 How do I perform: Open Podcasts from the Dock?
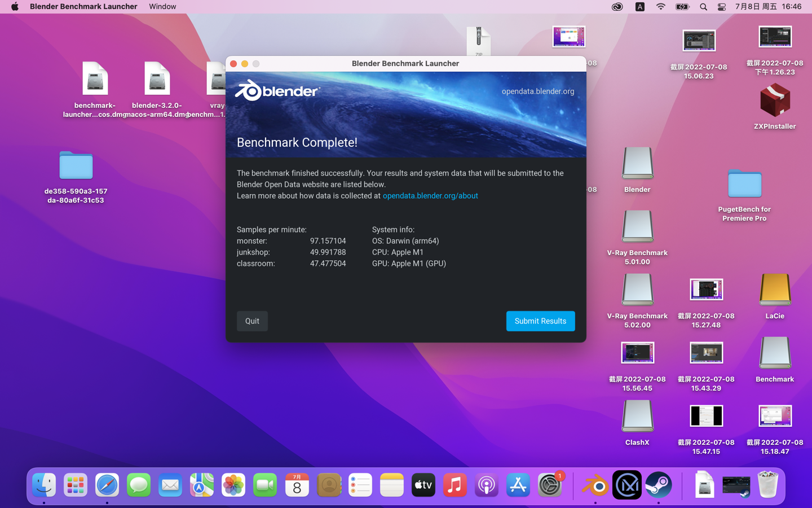487,485
